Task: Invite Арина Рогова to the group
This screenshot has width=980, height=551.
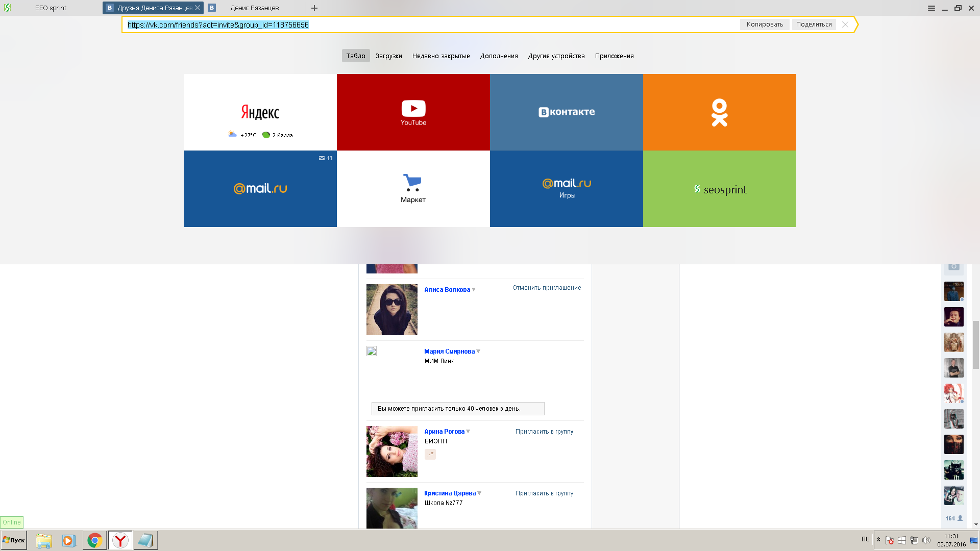Action: pyautogui.click(x=544, y=432)
